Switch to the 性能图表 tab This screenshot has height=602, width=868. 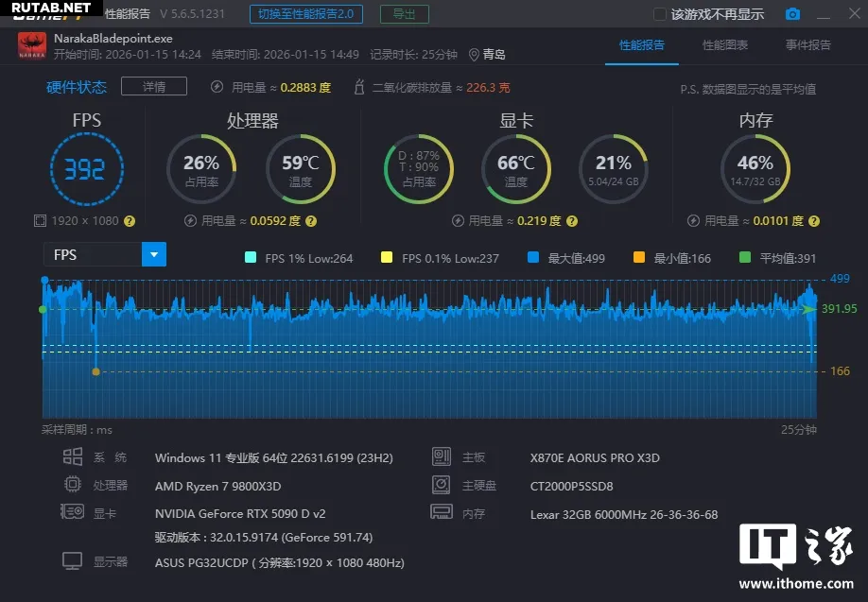(x=725, y=45)
